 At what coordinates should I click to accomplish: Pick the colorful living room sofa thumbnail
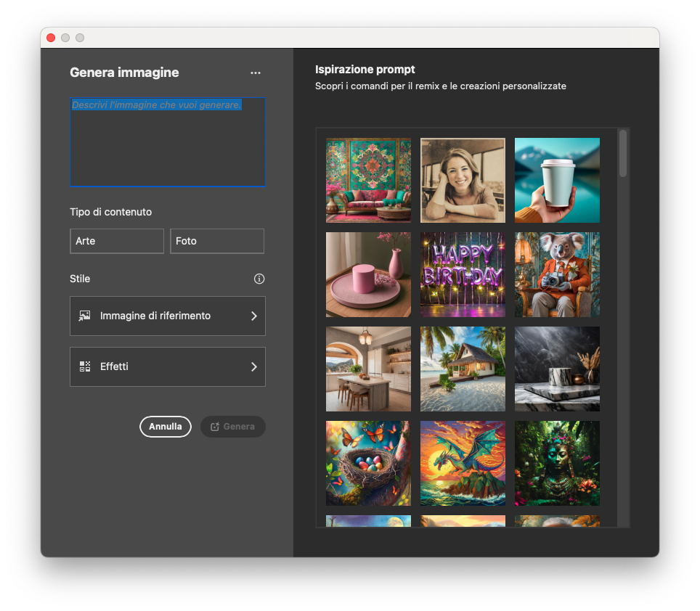click(x=368, y=180)
